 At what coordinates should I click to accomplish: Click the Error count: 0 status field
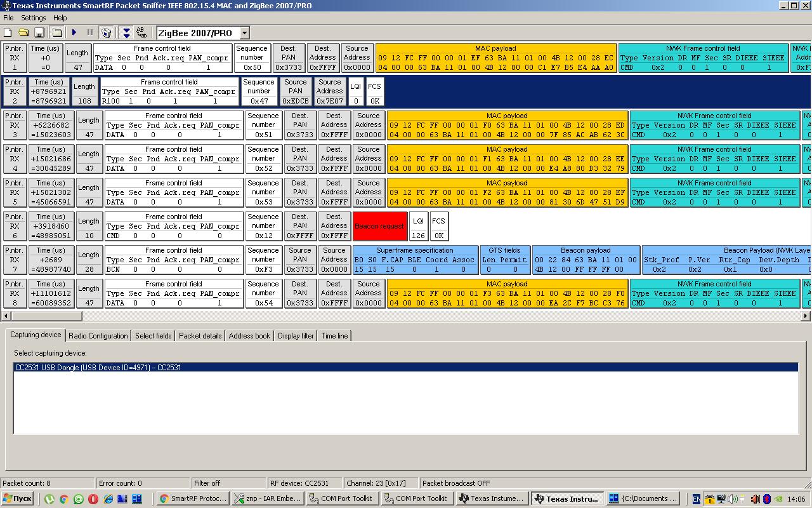pyautogui.click(x=143, y=483)
